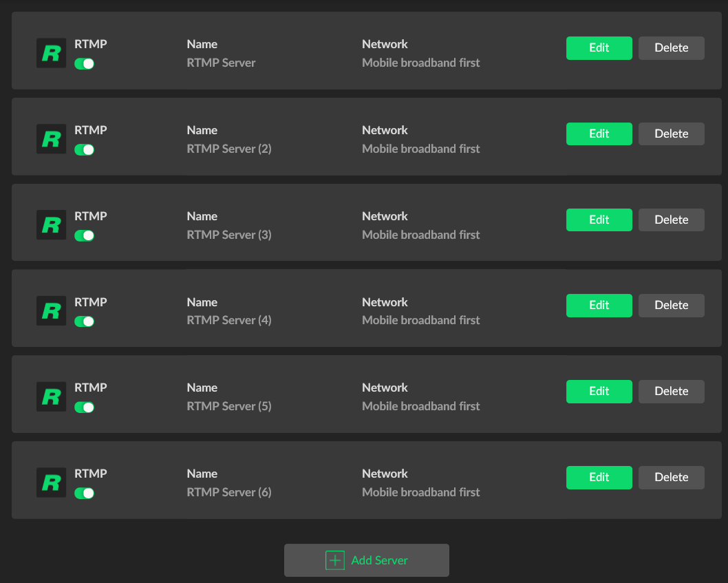Disable the first RTMP Server toggle
Image resolution: width=728 pixels, height=583 pixels.
84,64
